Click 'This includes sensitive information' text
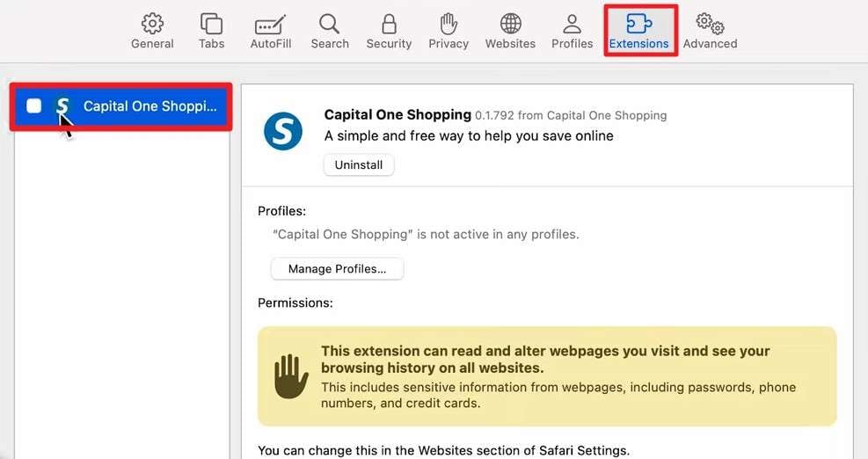Image resolution: width=868 pixels, height=459 pixels. coord(558,395)
